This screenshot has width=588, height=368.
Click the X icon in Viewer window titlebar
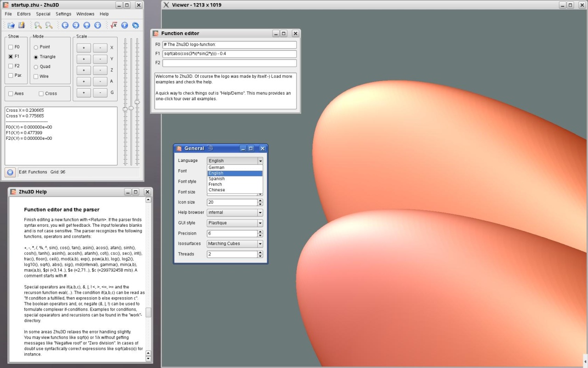coord(166,5)
